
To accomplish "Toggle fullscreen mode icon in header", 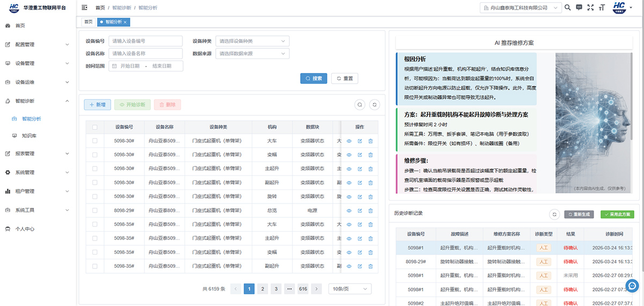I will click(591, 8).
